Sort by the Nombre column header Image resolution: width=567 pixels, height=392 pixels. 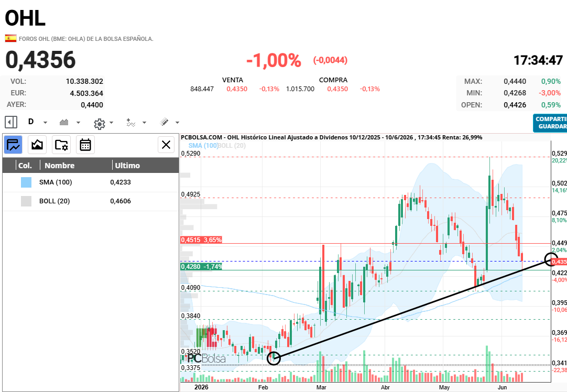coord(59,166)
